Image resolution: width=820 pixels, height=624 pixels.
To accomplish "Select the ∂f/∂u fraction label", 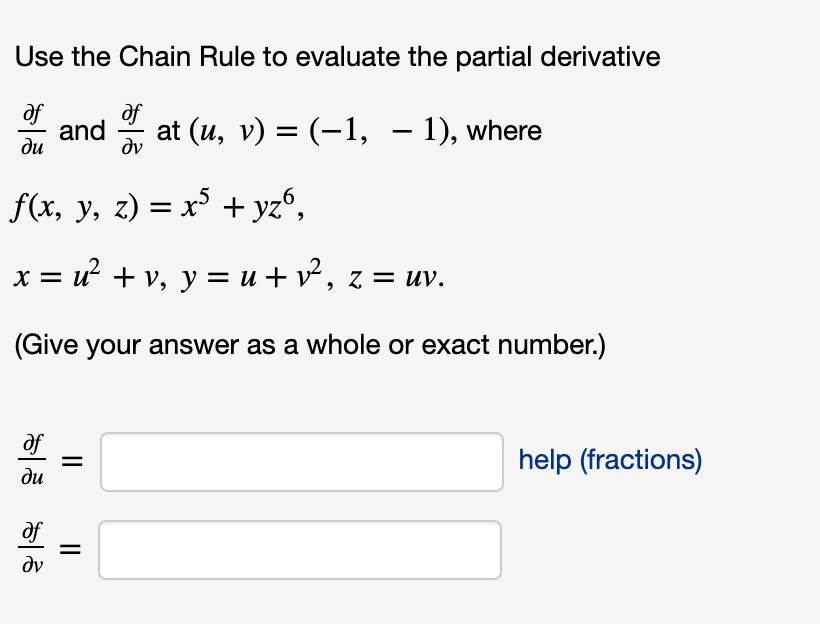I will (x=32, y=461).
